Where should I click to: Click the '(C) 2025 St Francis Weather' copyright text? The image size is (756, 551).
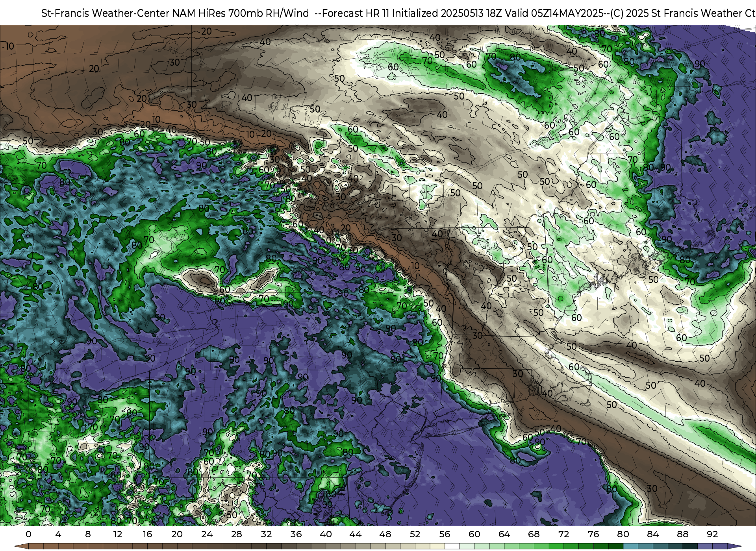[x=676, y=13]
